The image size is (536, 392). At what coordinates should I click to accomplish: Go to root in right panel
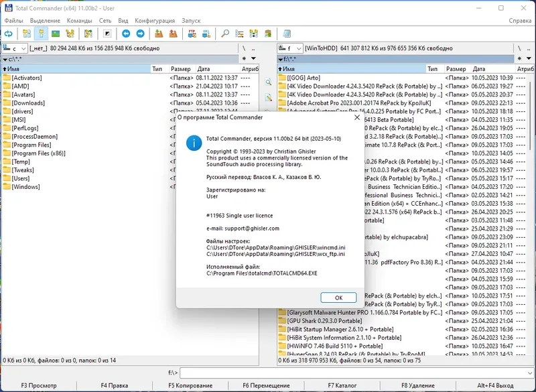point(519,48)
